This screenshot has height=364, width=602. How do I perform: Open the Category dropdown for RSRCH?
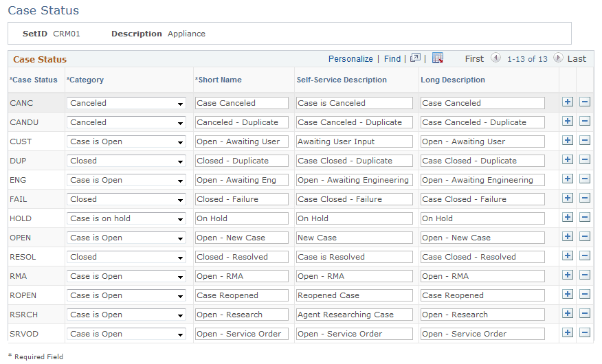coord(126,315)
